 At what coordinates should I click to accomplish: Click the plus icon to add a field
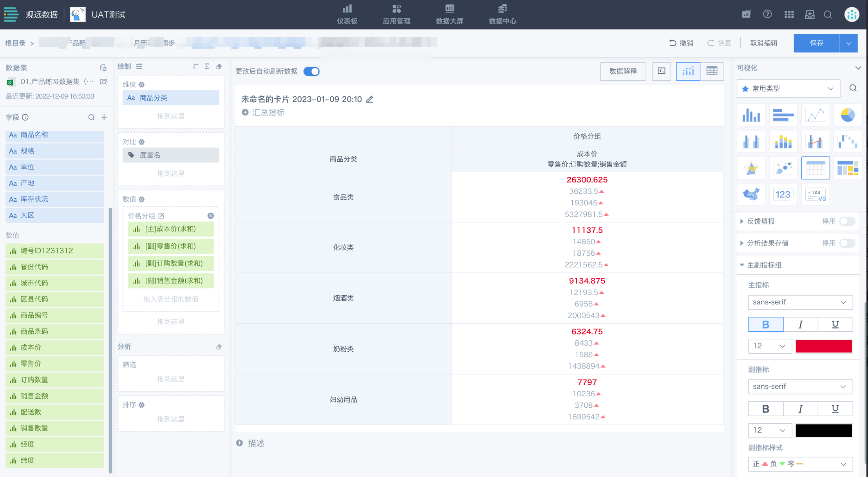[104, 117]
